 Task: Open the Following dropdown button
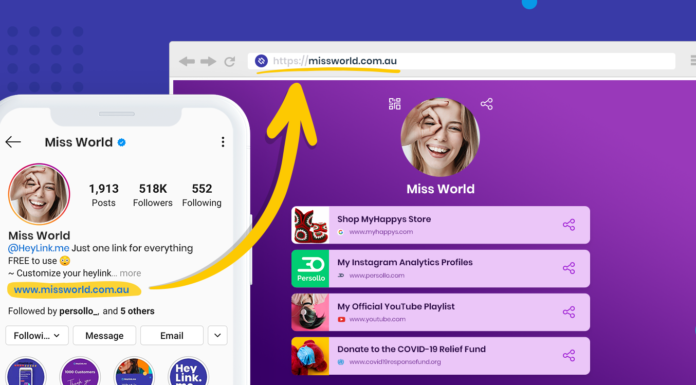37,335
